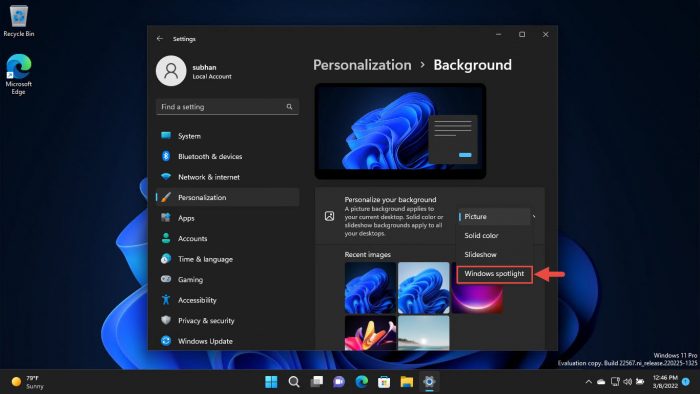Click the notification badge in tray
Image resolution: width=700 pixels, height=394 pixels.
tap(686, 382)
